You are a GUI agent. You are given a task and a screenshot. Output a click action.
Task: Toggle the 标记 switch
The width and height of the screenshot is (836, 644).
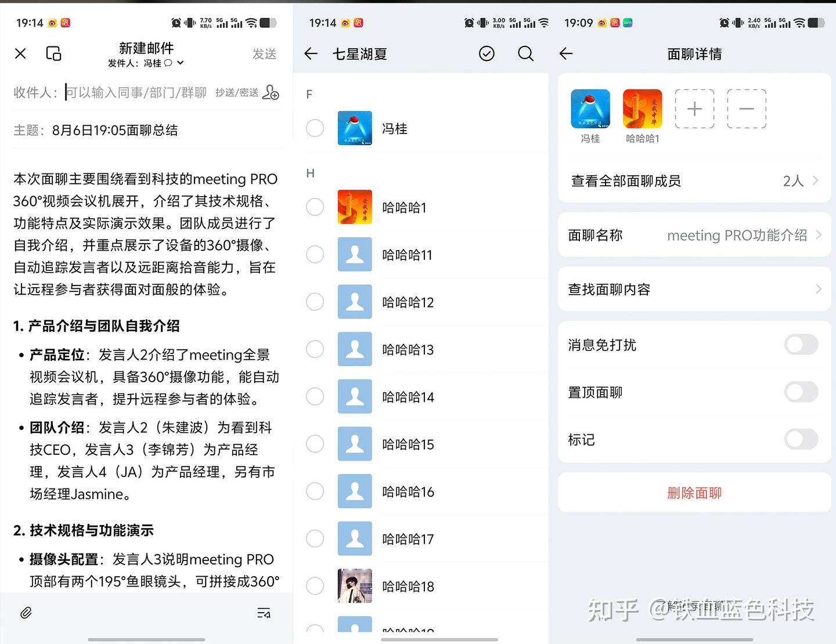tap(801, 439)
